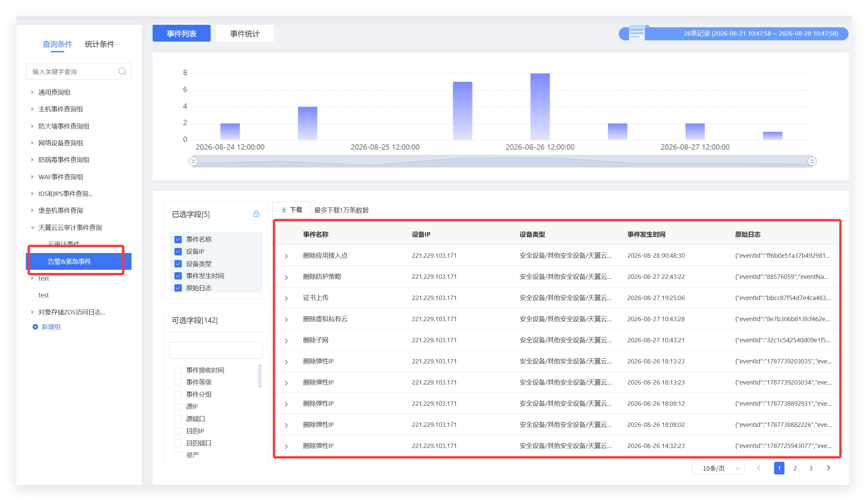Uncheck the 事件发生时间 selected field

(178, 275)
